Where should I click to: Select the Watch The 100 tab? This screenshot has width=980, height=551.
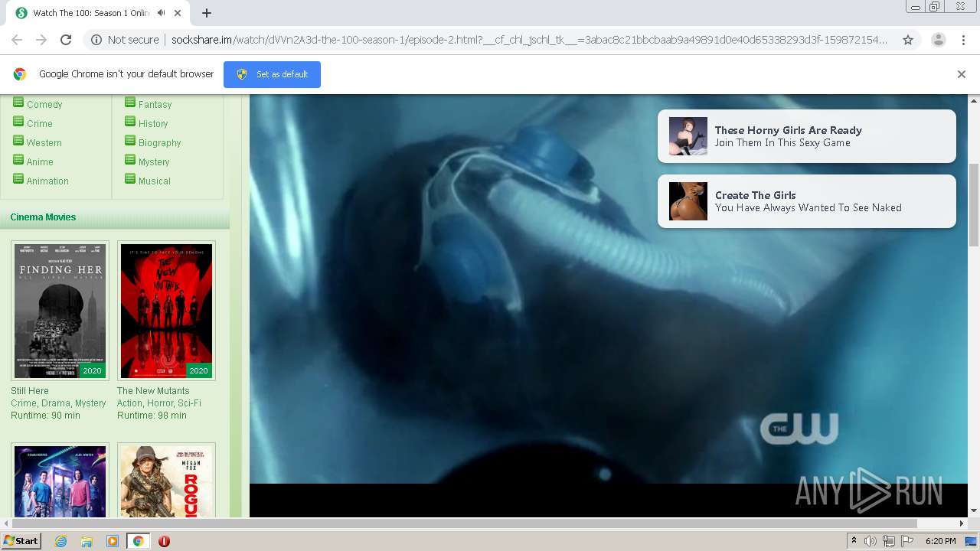click(98, 13)
